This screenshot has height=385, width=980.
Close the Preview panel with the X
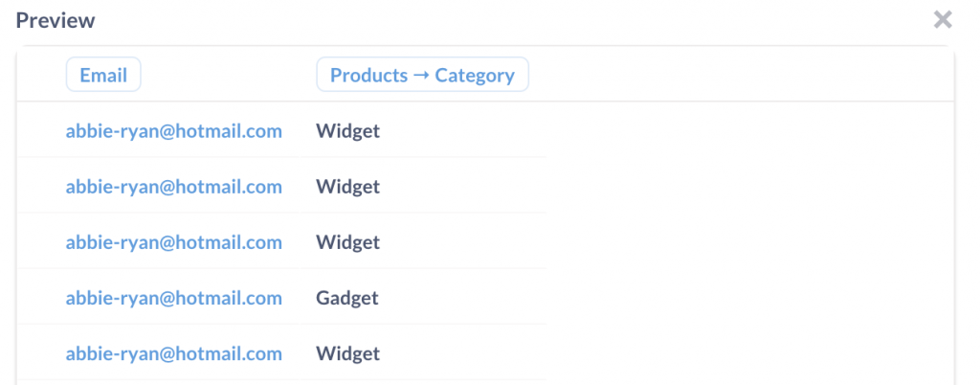click(x=943, y=20)
